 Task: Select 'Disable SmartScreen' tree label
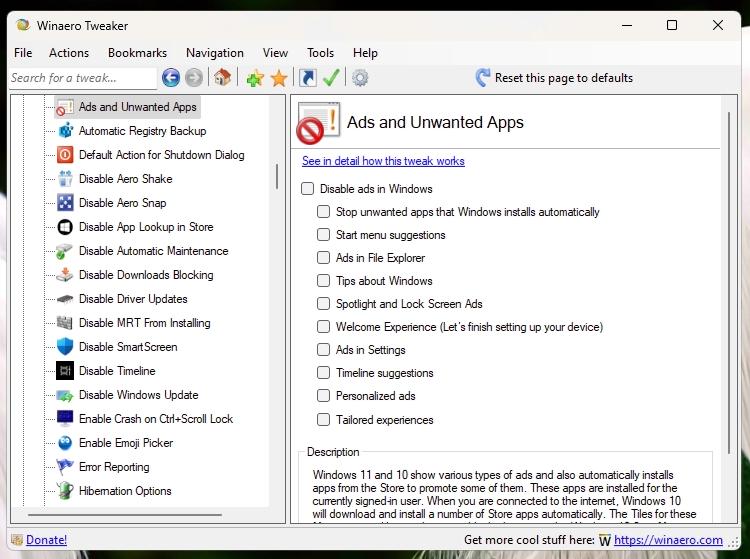pyautogui.click(x=128, y=347)
